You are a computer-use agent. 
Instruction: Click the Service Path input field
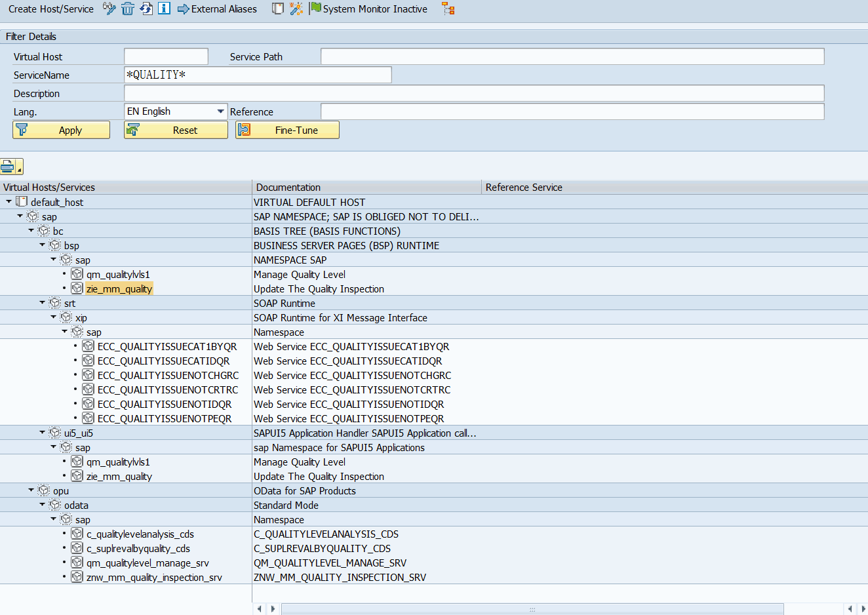coord(572,56)
